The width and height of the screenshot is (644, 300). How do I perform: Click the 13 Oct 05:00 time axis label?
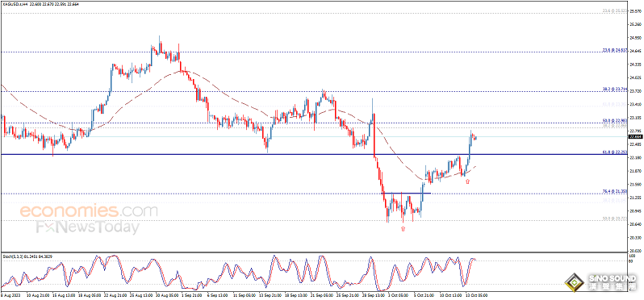click(477, 294)
